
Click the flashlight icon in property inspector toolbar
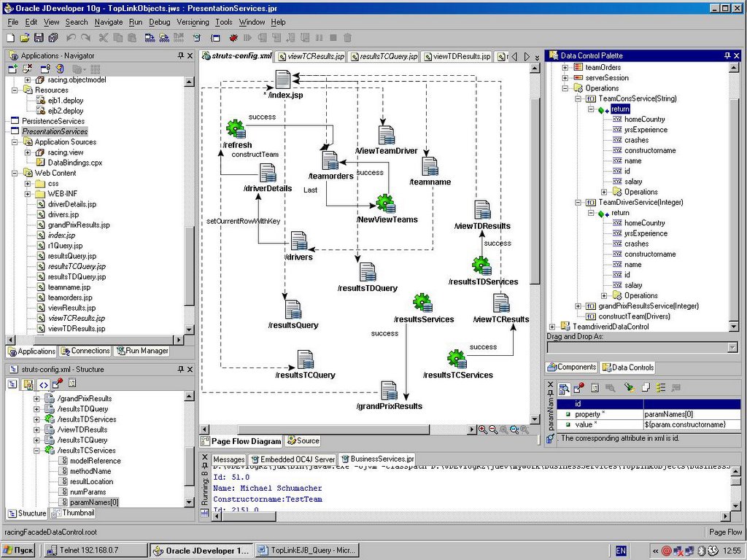pyautogui.click(x=630, y=388)
